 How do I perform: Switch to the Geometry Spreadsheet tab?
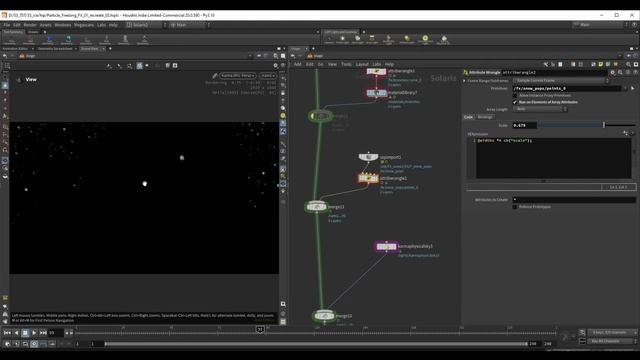tap(55, 49)
